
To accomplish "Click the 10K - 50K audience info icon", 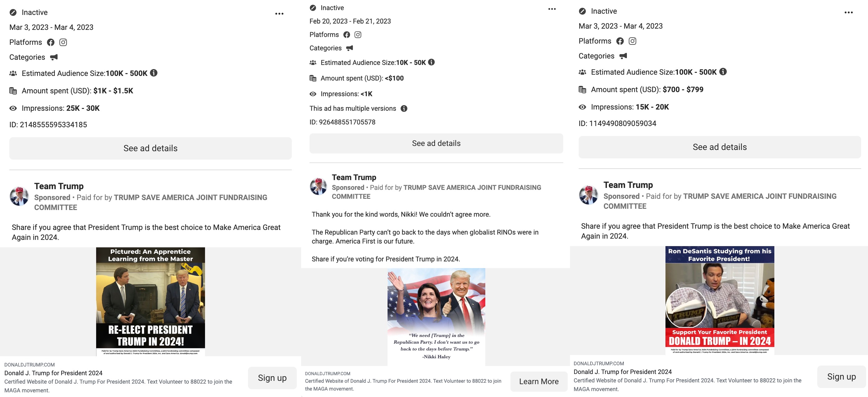I will (x=431, y=62).
